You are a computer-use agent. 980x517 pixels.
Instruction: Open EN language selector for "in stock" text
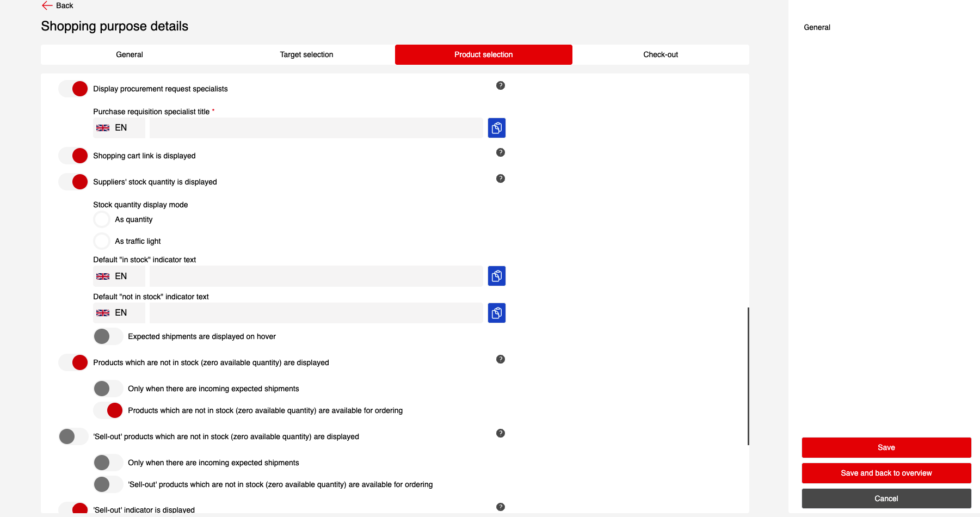119,276
